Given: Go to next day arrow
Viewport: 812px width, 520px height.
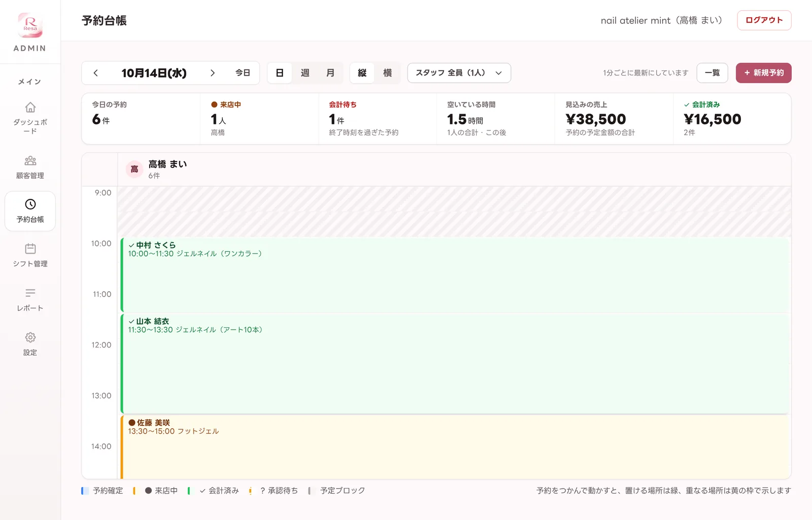Looking at the screenshot, I should 213,73.
